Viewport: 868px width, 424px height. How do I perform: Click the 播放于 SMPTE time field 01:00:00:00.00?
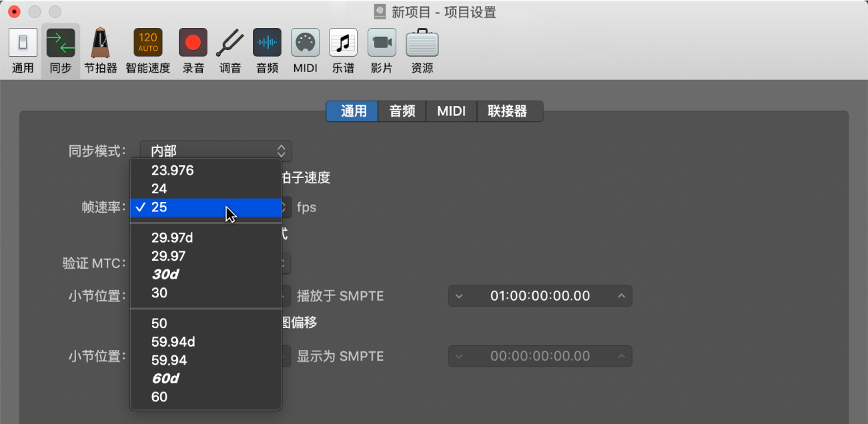(540, 296)
